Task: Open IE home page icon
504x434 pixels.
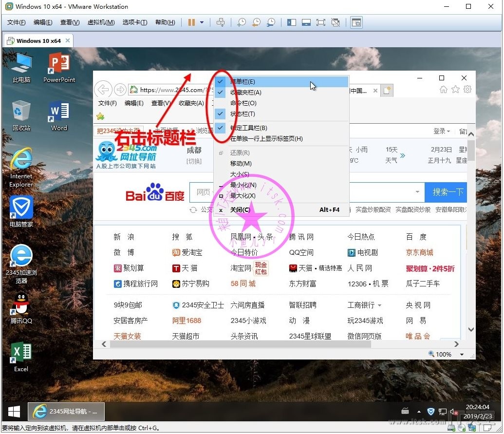Action: 444,89
